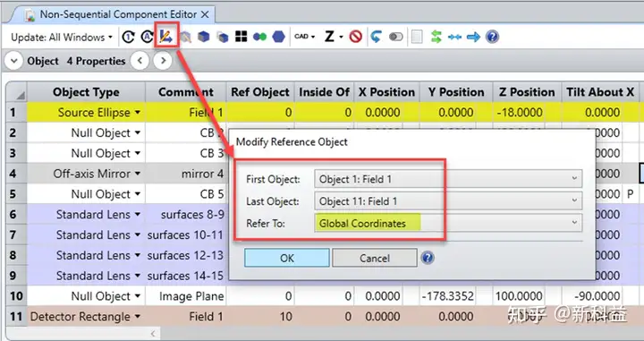Open the Z tool dropdown

[334, 37]
